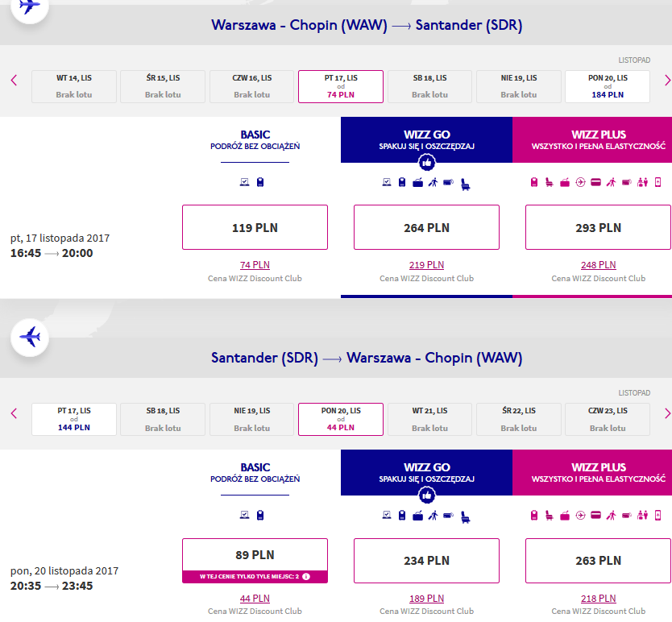Click return flight WIZZ PLUS column header
Image resolution: width=672 pixels, height=622 pixels.
(x=592, y=472)
